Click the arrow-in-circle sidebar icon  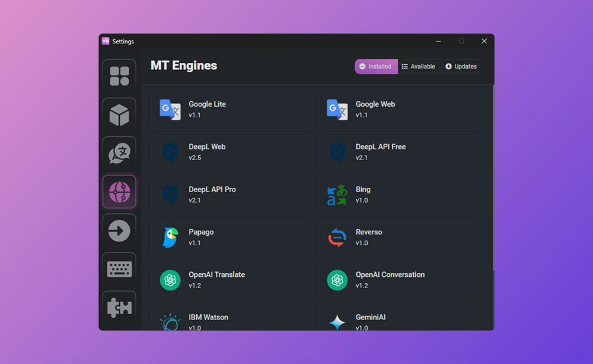pos(119,231)
